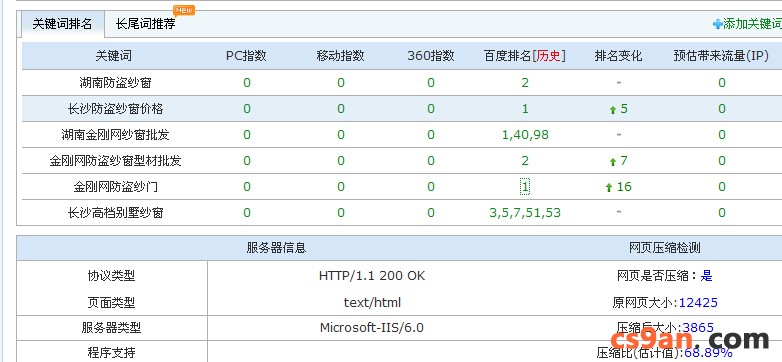Screen dimensions: 782x362
Task: Click the up arrow beside rank change 5
Action: click(613, 110)
